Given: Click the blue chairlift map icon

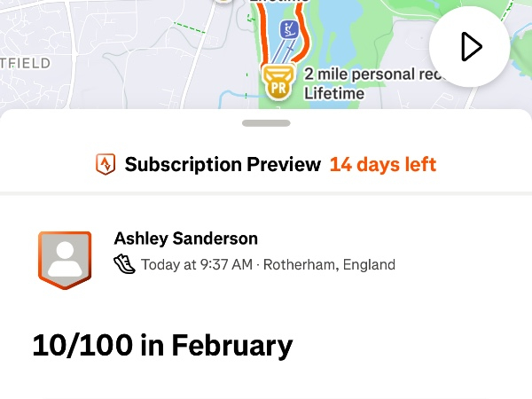Looking at the screenshot, I should 289,30.
